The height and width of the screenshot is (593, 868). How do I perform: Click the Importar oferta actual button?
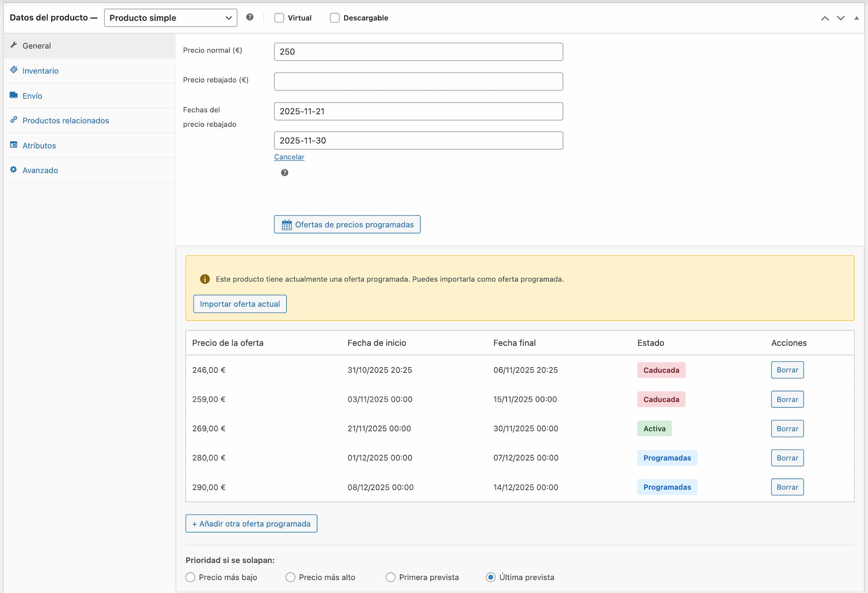(240, 304)
